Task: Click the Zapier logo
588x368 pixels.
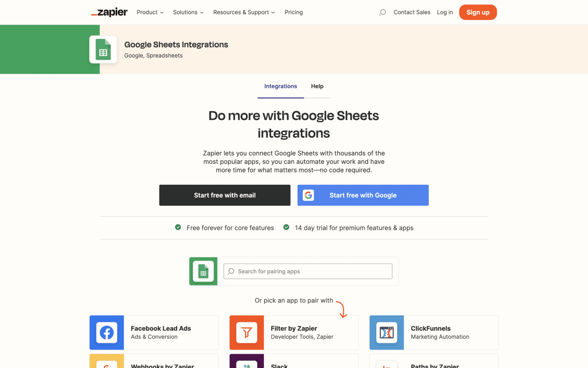Action: [109, 12]
